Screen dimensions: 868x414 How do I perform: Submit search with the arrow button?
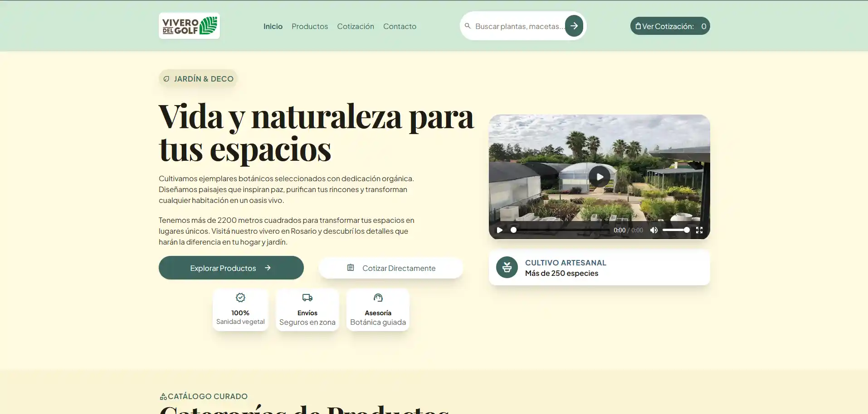[574, 26]
